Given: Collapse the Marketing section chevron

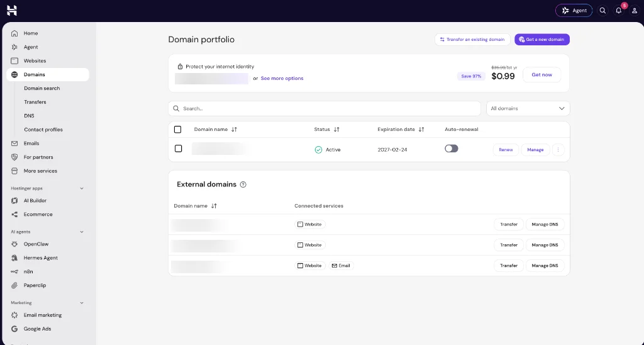Looking at the screenshot, I should point(81,303).
